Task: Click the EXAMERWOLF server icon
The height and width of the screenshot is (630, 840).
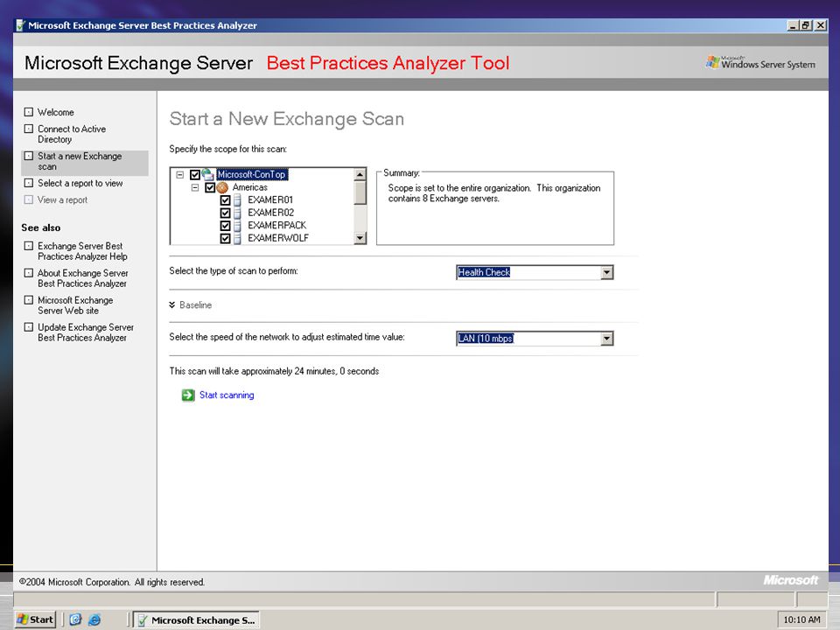Action: pyautogui.click(x=237, y=238)
